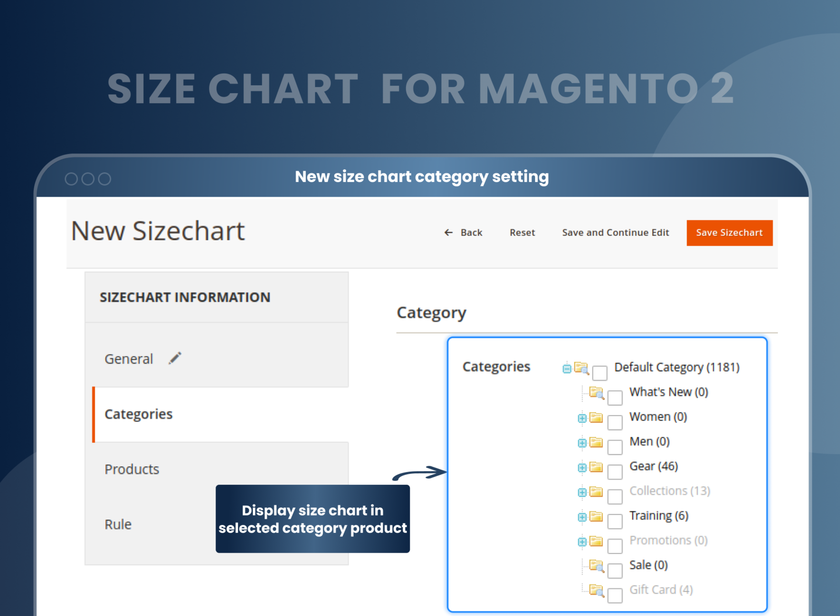Open the Rule section in the sidebar
Screen dimensions: 840x616
(118, 524)
